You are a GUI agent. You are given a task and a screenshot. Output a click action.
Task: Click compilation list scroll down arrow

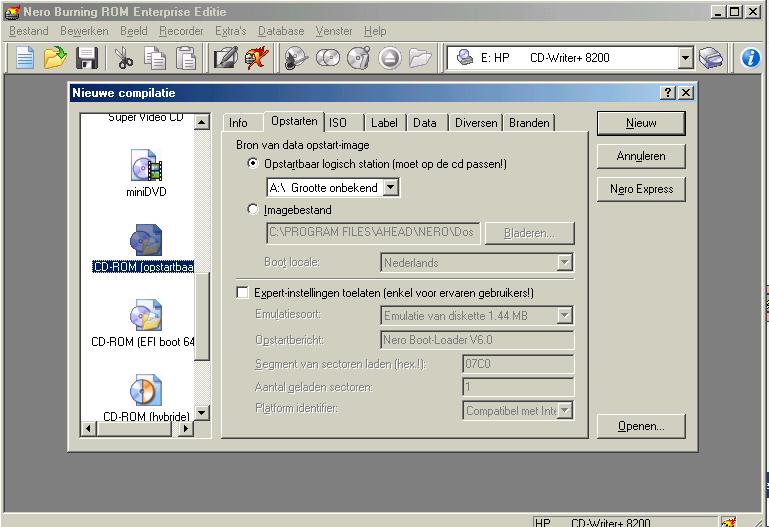(x=202, y=413)
